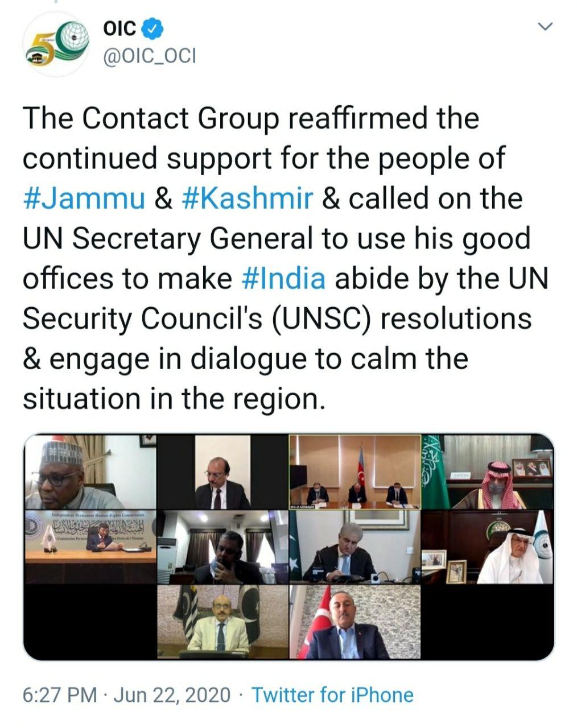Screen dimensions: 577x728
Task: Open the Twitter for iPhone source link
Action: [x=332, y=695]
